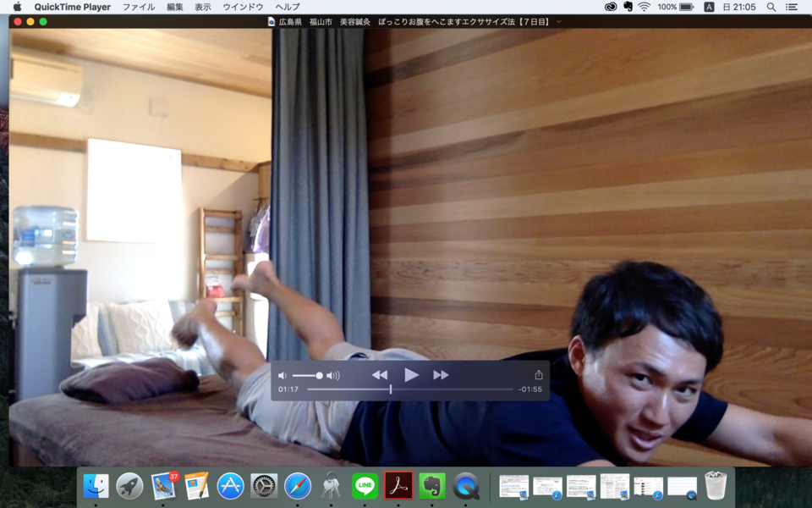Viewport: 812px width, 508px height.
Task: Open the QuickTime Player application menu
Action: pos(73,7)
